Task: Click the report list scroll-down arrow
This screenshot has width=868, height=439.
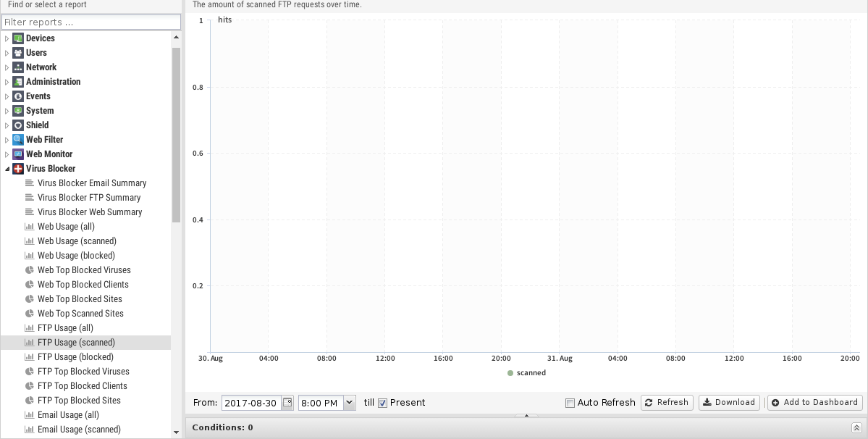Action: pos(176,432)
